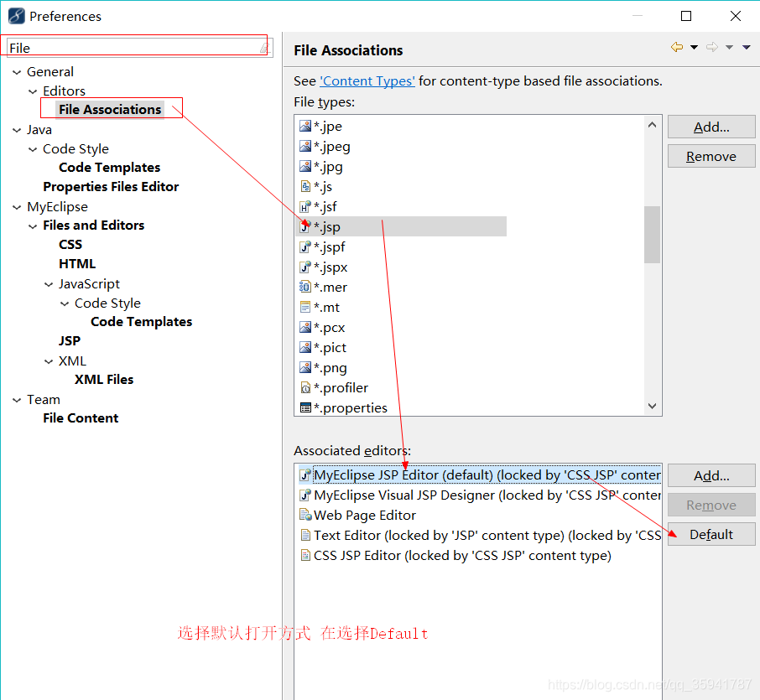Open the JSP preferences page

coord(70,341)
